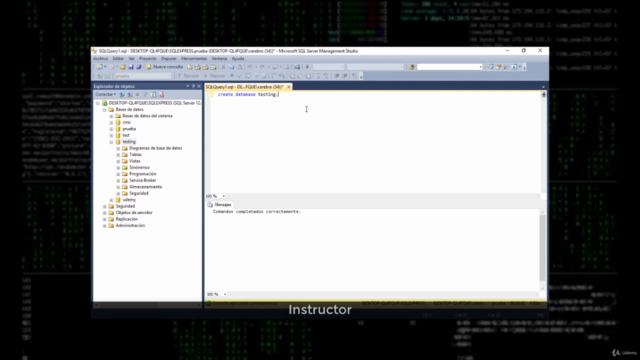Screen dimensions: 640x360
Task: Click the new project icon in toolbar
Action: [99, 67]
